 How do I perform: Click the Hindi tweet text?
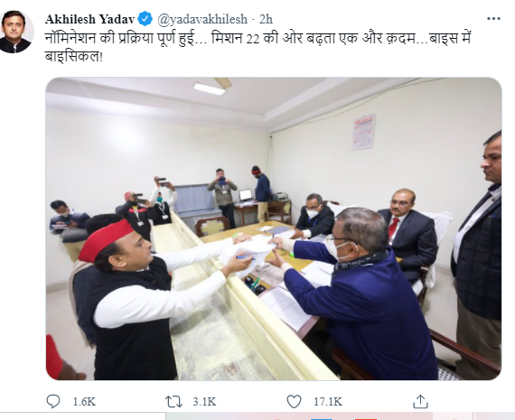[x=258, y=47]
